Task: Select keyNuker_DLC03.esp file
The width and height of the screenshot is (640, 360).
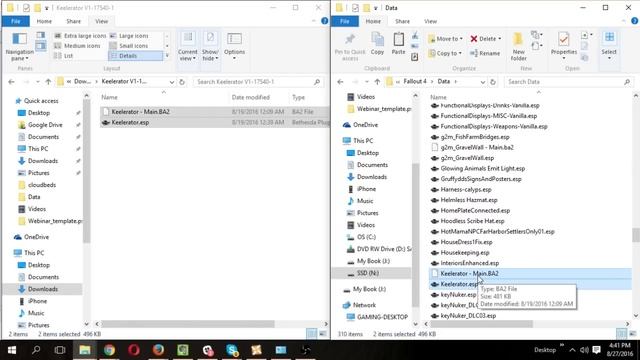Action: click(468, 316)
